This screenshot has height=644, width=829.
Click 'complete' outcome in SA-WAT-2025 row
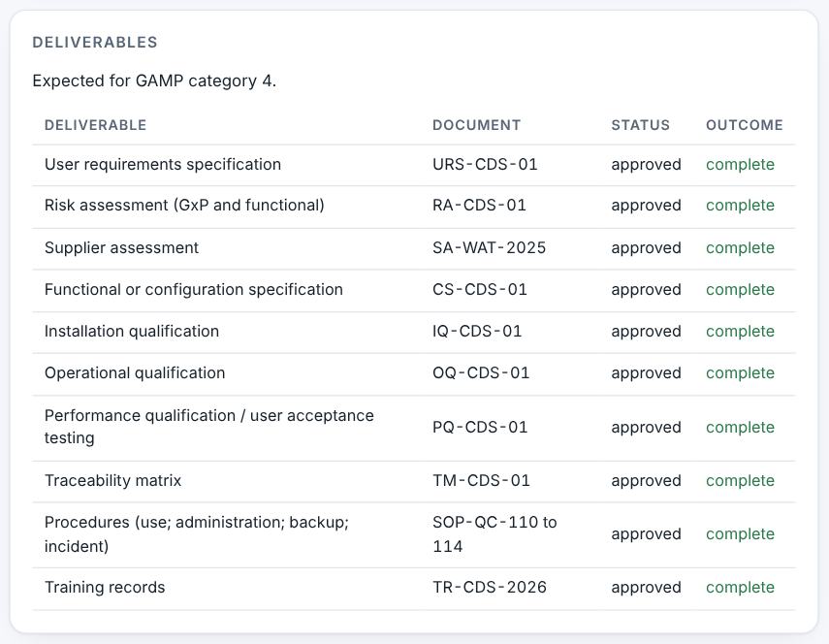pyautogui.click(x=740, y=248)
